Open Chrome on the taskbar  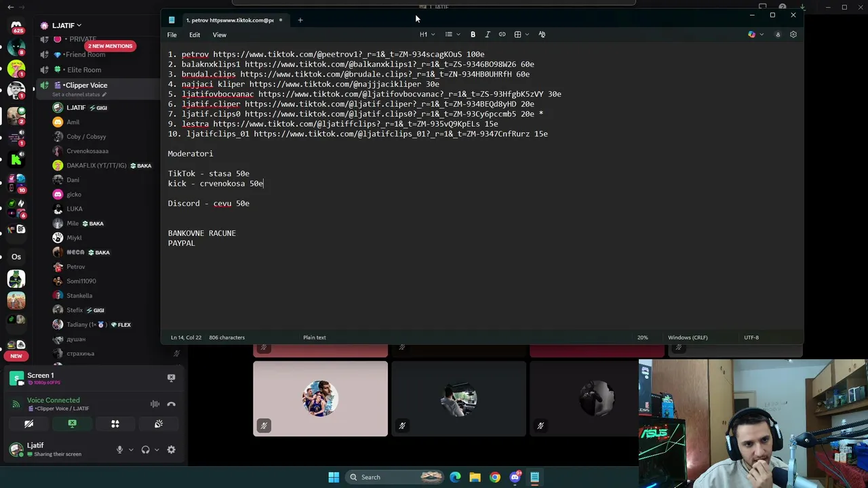tap(495, 477)
